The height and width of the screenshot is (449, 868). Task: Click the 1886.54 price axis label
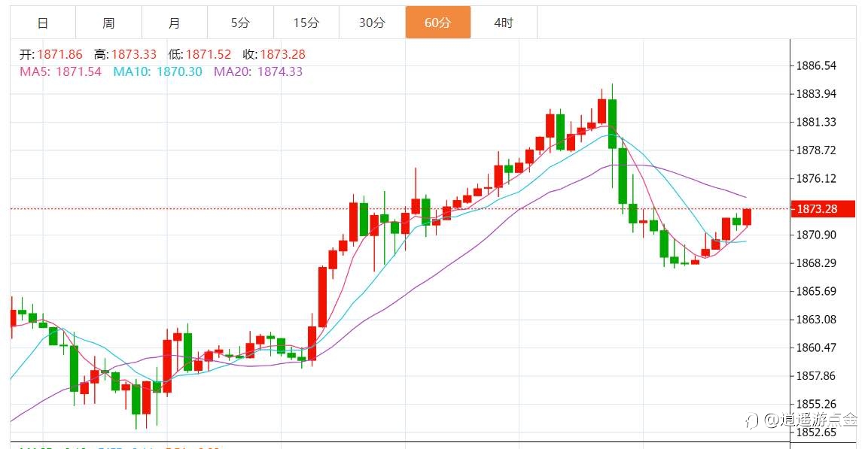[x=816, y=65]
